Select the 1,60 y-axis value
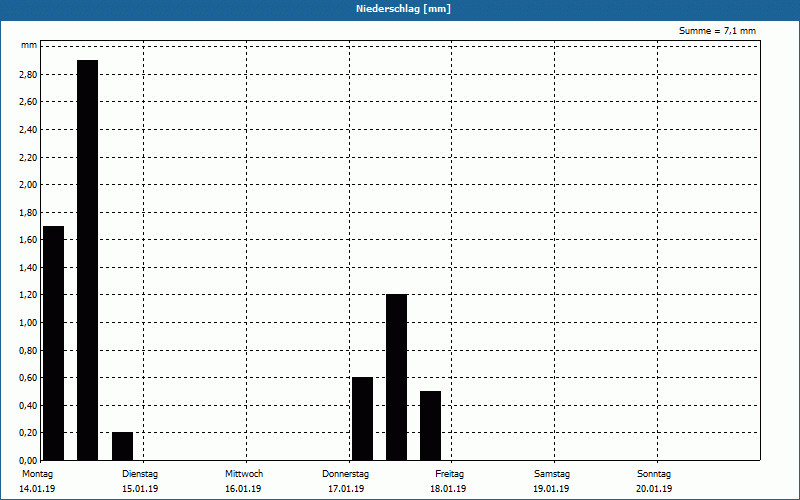The width and height of the screenshot is (800, 500). pyautogui.click(x=28, y=240)
